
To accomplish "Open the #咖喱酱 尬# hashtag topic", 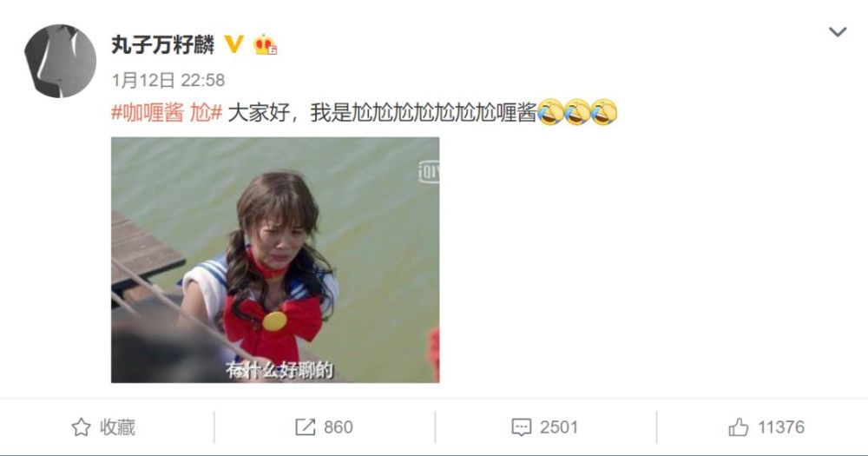I will [167, 113].
